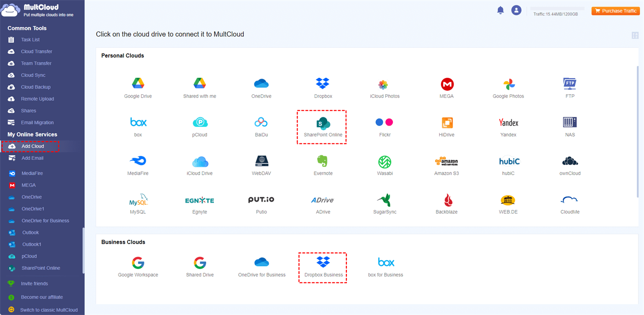Screen dimensions: 644x315
Task: Choose MediaFire in Personal Clouds grid
Action: tap(138, 165)
